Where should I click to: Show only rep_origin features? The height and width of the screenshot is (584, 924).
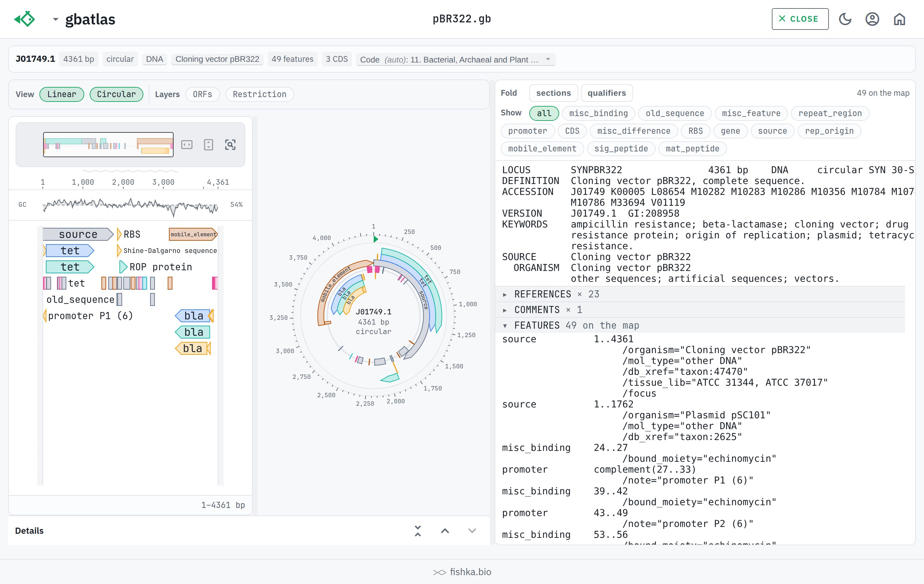coord(829,131)
